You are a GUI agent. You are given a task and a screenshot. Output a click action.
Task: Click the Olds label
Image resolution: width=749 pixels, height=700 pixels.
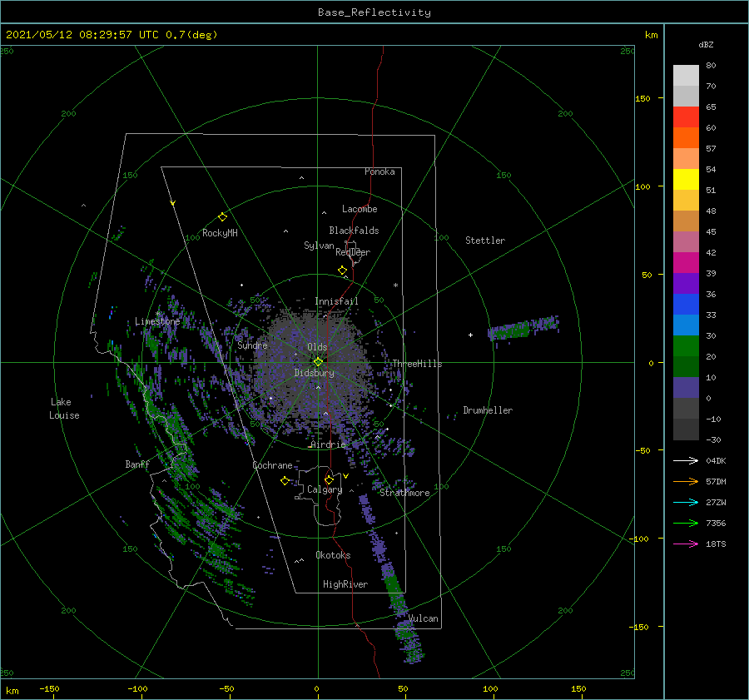click(x=317, y=347)
